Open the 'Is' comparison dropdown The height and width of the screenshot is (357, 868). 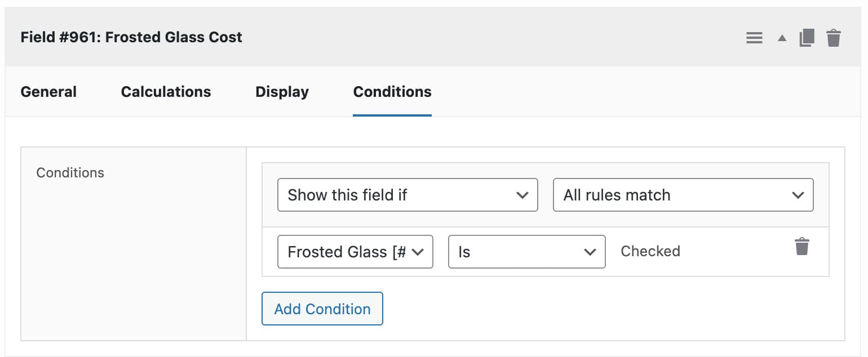526,252
